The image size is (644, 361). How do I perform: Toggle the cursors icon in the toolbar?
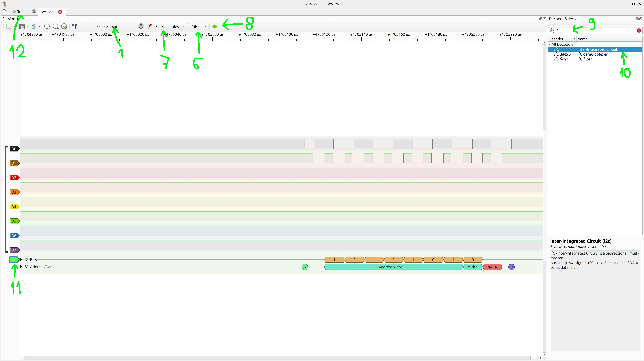[x=74, y=26]
